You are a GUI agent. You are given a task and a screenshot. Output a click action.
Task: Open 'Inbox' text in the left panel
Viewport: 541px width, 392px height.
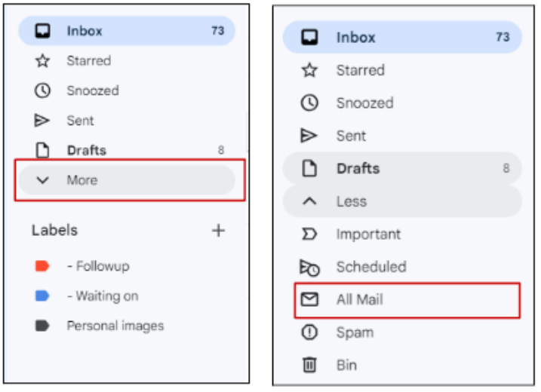pyautogui.click(x=85, y=31)
